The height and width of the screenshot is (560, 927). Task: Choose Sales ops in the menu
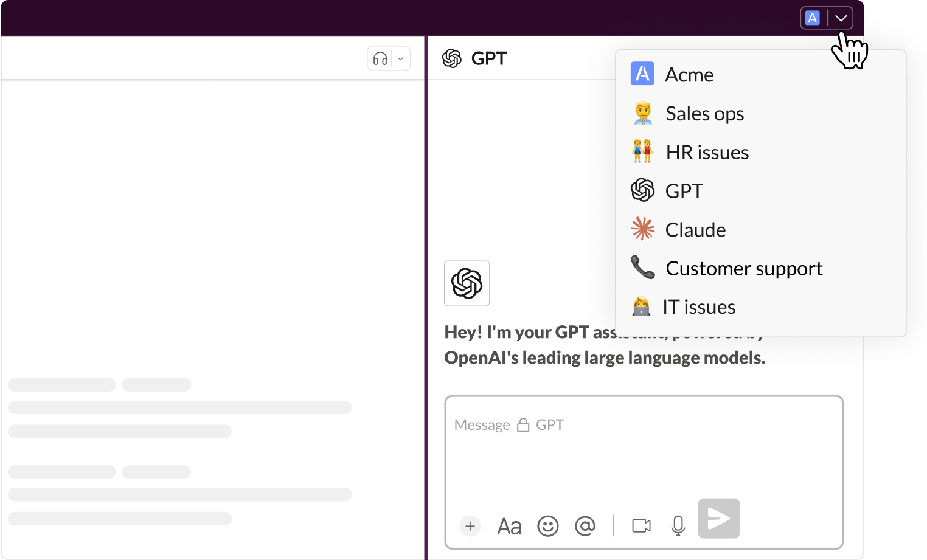click(760, 114)
